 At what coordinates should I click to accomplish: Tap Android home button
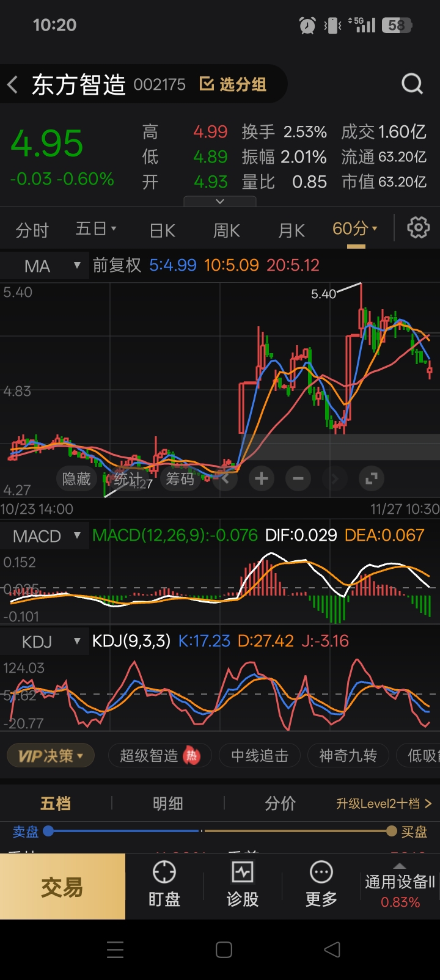[224, 949]
